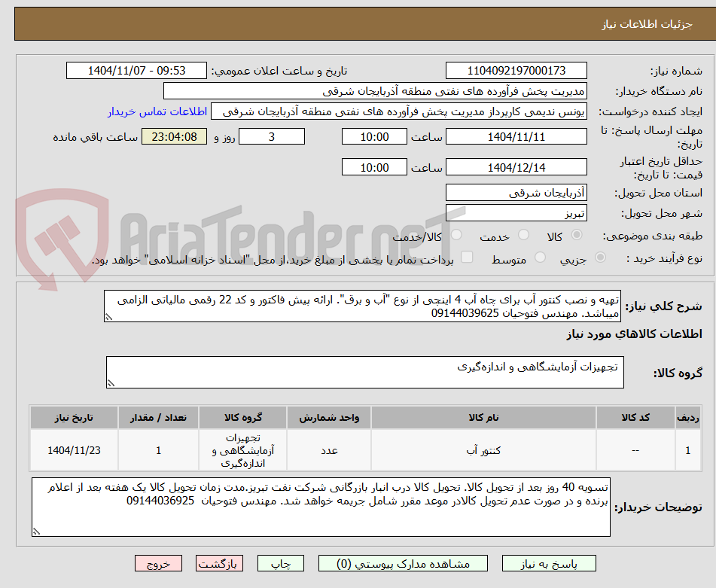Click resize handle of شرح کلی نیاز box

coord(108,317)
